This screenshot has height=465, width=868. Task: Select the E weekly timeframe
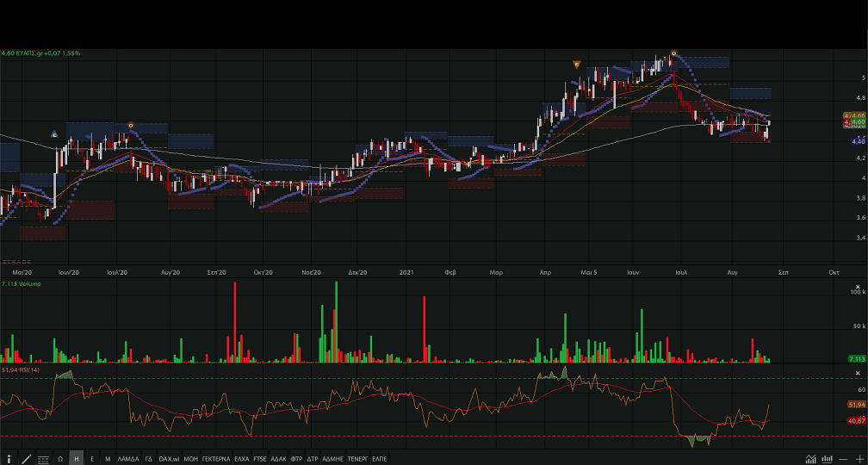[92, 459]
